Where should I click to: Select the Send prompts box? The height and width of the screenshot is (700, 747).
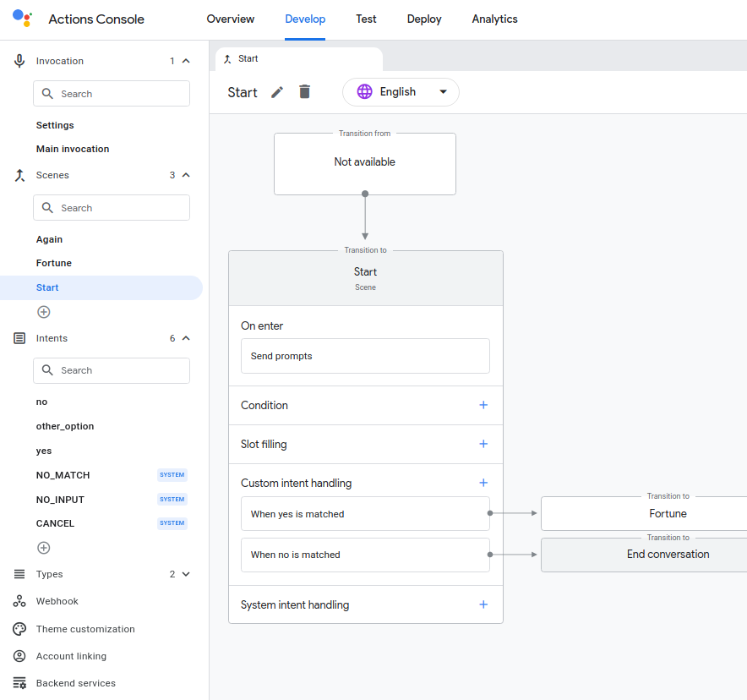(365, 356)
